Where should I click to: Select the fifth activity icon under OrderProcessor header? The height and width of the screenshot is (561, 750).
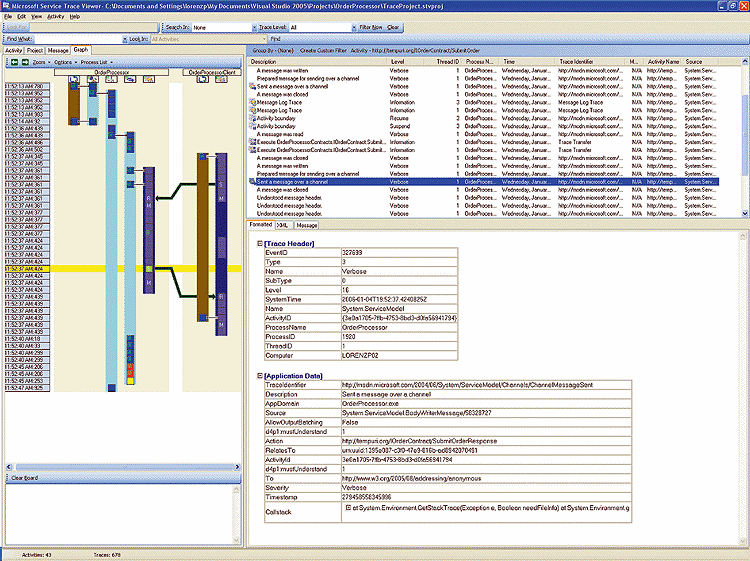click(149, 79)
